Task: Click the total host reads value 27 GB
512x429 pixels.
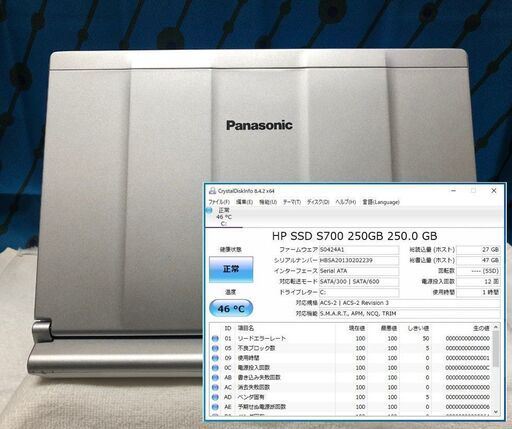Action: 478,250
